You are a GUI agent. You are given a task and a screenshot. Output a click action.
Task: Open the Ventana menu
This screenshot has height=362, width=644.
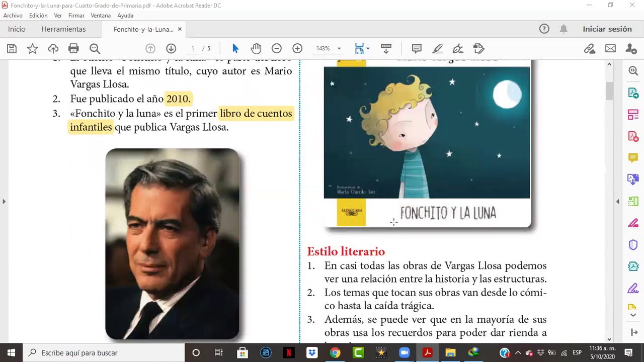[101, 16]
